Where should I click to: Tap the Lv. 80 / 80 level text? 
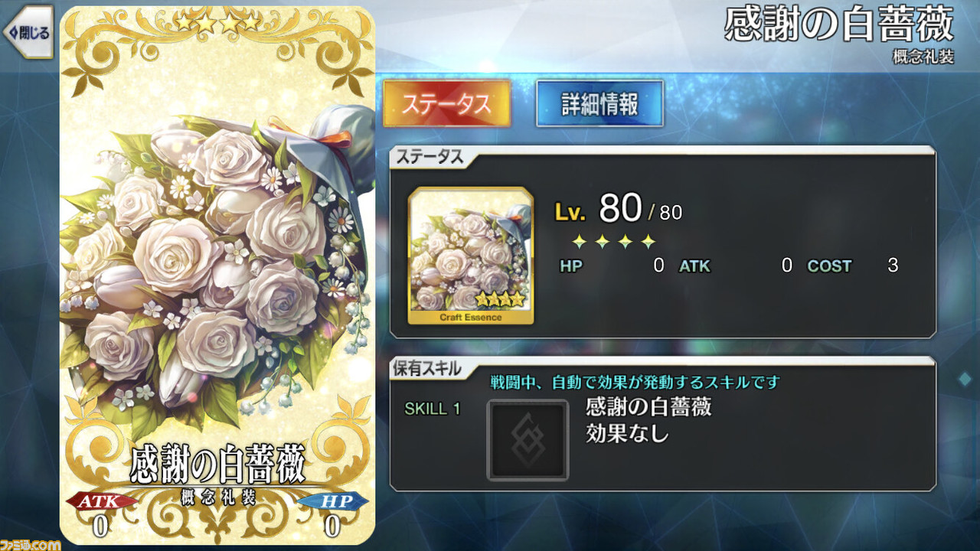tap(618, 209)
